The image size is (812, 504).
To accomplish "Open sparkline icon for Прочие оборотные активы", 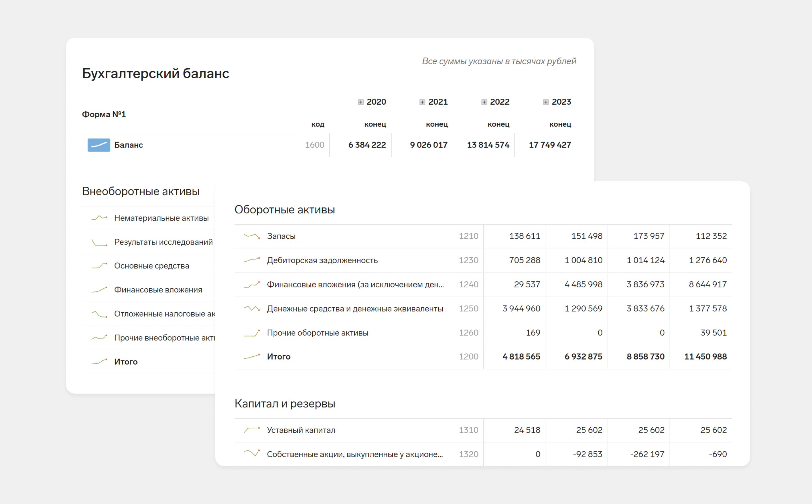I will (x=252, y=333).
